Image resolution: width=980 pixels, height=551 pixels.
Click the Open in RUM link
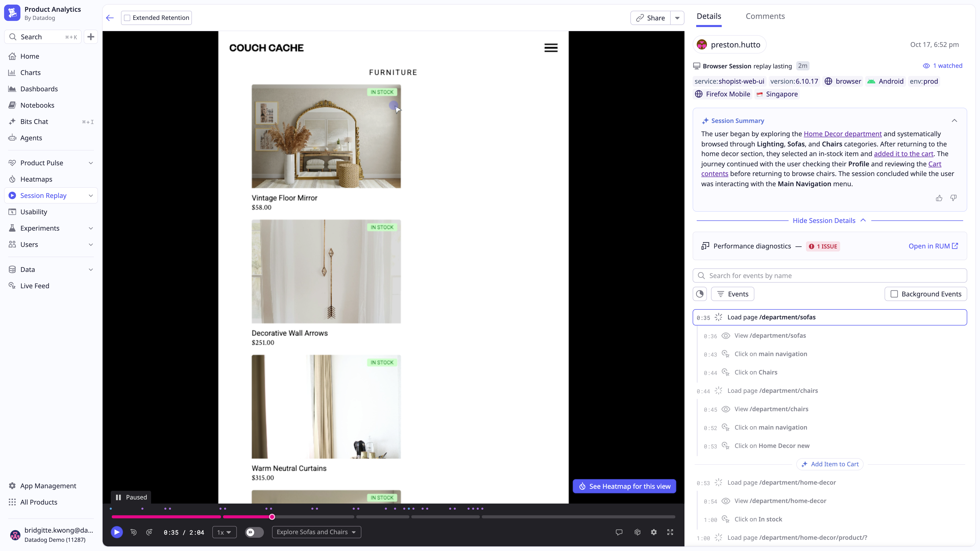933,246
